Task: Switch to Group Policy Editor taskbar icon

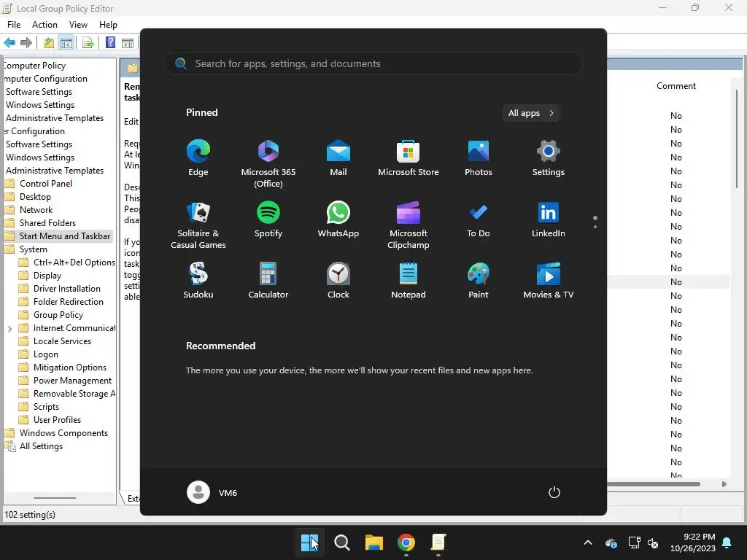Action: tap(438, 542)
